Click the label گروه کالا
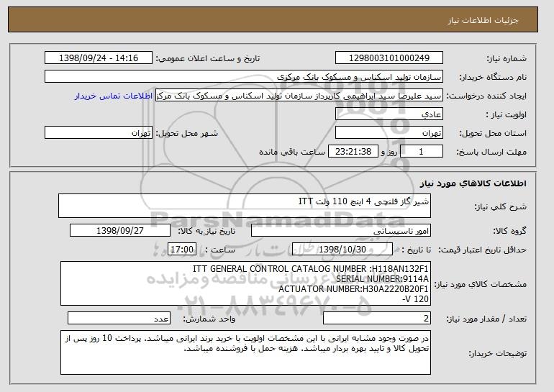 tap(509, 232)
